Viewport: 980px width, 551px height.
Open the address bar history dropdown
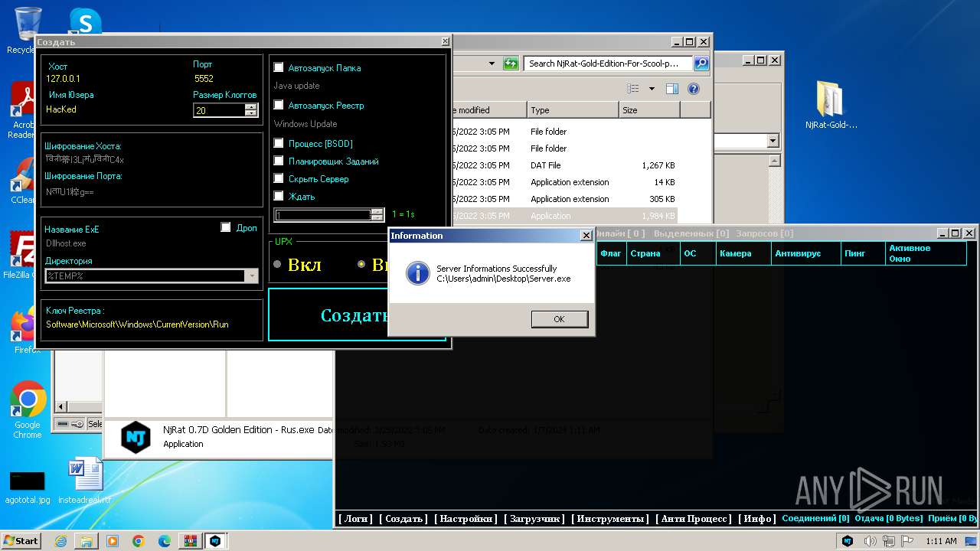click(491, 64)
